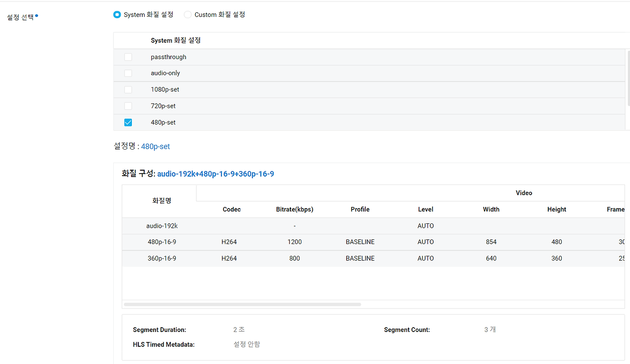Click the System 화질 설정 column header
This screenshot has height=364, width=630.
pyautogui.click(x=176, y=40)
